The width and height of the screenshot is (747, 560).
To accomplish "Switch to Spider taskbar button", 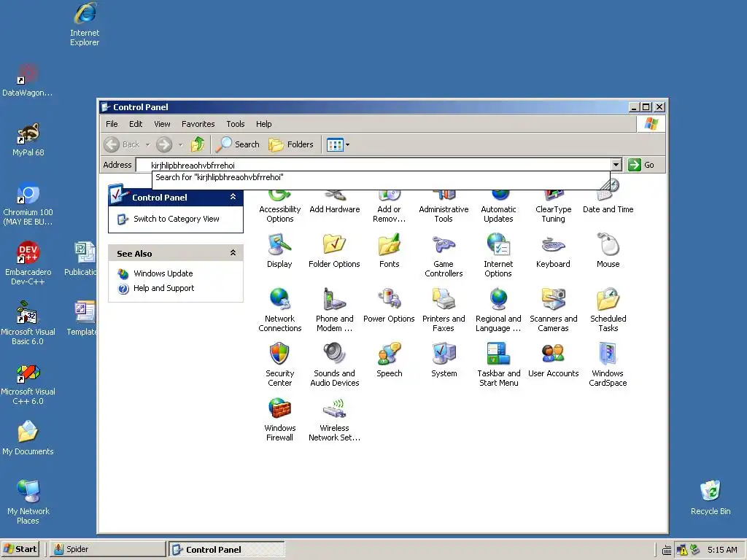I will [107, 549].
